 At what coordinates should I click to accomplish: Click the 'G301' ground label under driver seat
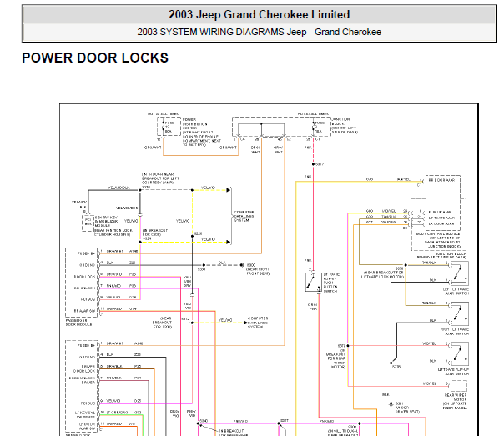(399, 403)
